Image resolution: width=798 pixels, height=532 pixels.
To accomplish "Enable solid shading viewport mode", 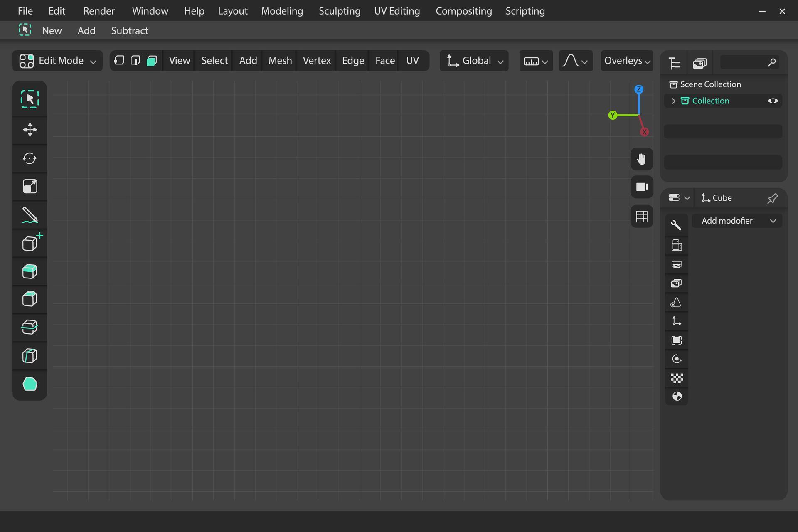I will pyautogui.click(x=151, y=60).
